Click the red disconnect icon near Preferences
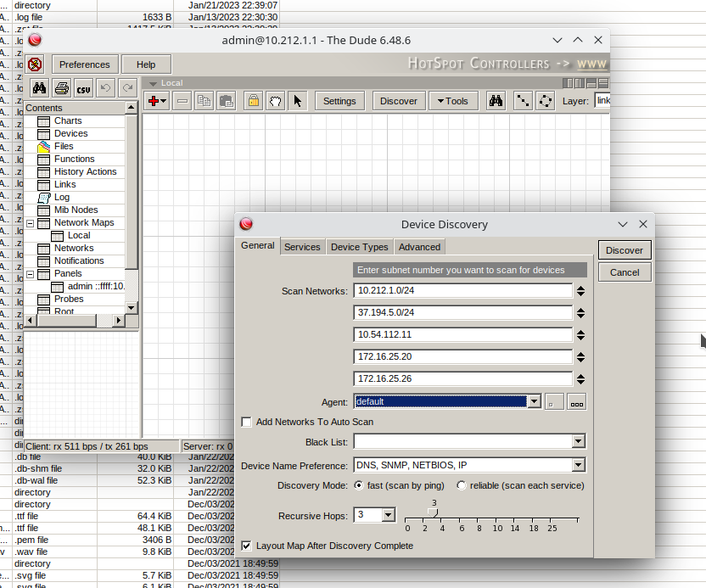The height and width of the screenshot is (588, 706). coord(34,64)
